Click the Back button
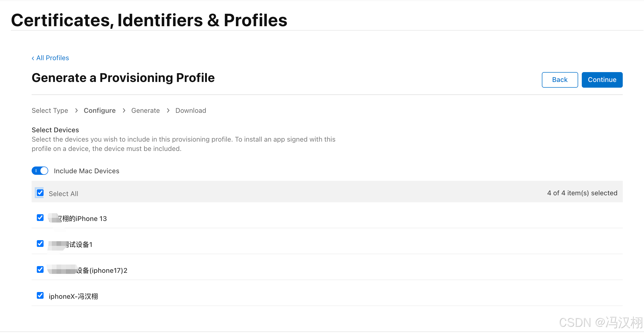The image size is (644, 333). [x=560, y=80]
